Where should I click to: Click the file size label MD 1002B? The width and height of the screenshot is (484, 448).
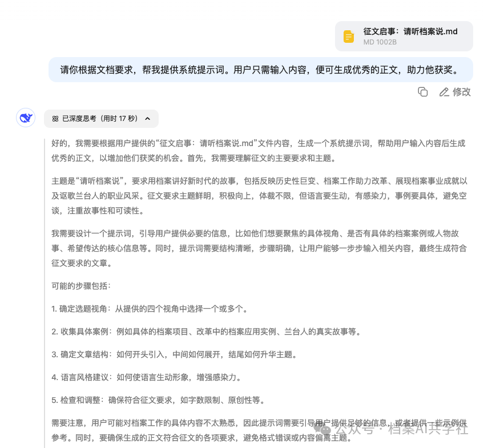380,42
